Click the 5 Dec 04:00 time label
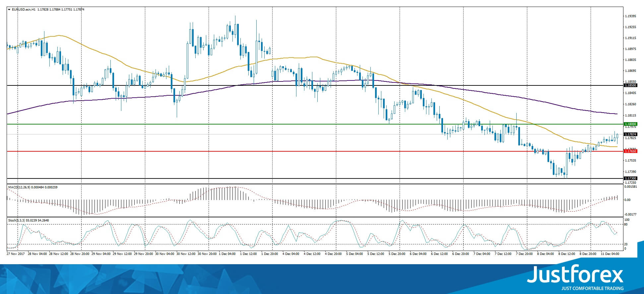Screen dimensions: 644x294 click(x=354, y=254)
